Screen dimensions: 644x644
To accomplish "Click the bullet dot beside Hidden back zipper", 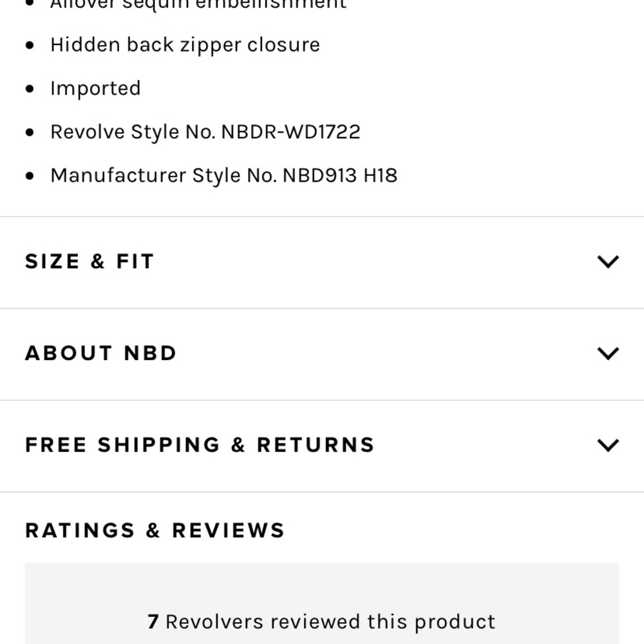I will pos(30,45).
